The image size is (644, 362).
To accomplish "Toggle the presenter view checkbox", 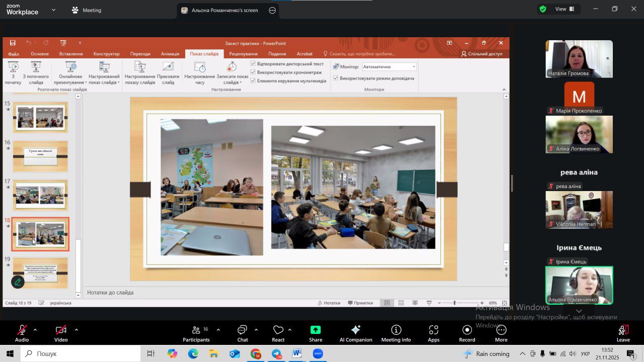I will point(336,78).
